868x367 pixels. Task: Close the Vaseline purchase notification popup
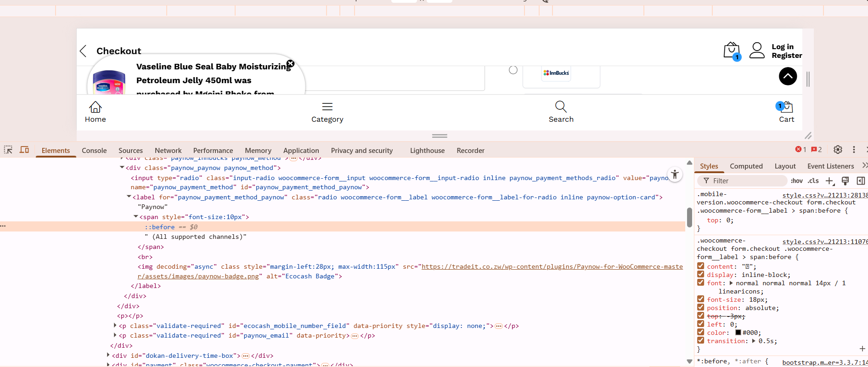coord(290,63)
